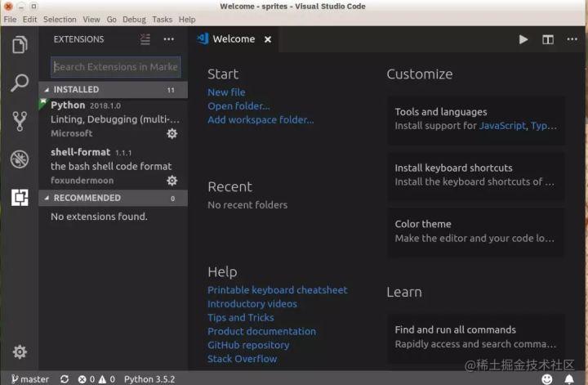Open Extensions panel more actions menu
The width and height of the screenshot is (588, 385).
(x=169, y=39)
